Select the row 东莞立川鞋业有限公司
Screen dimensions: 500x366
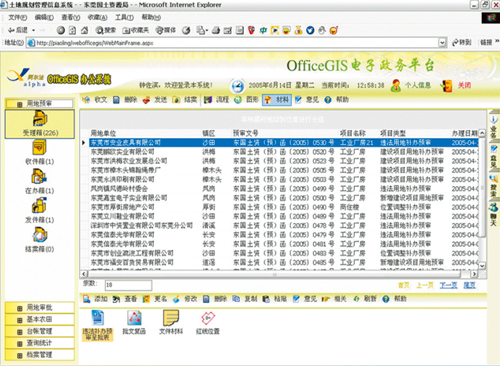(283, 216)
